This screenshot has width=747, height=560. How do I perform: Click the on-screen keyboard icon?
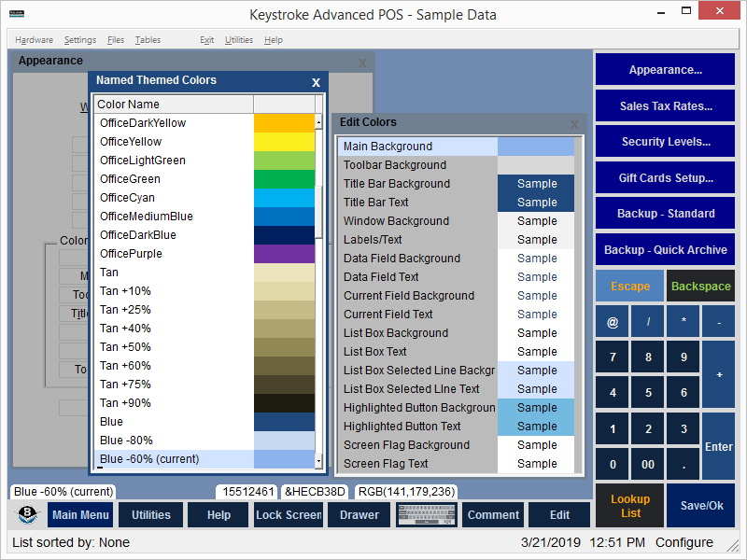point(425,515)
